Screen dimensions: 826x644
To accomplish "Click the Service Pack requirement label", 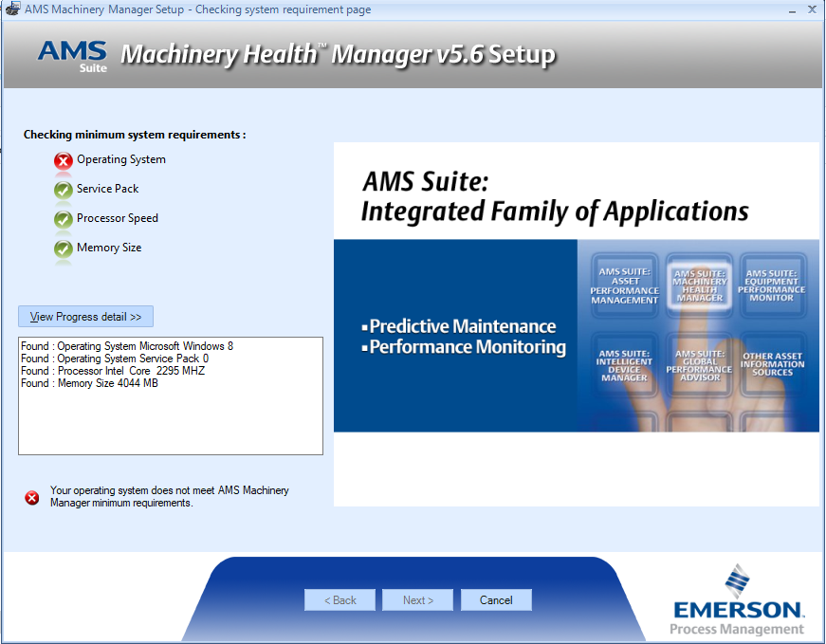I will click(x=107, y=189).
